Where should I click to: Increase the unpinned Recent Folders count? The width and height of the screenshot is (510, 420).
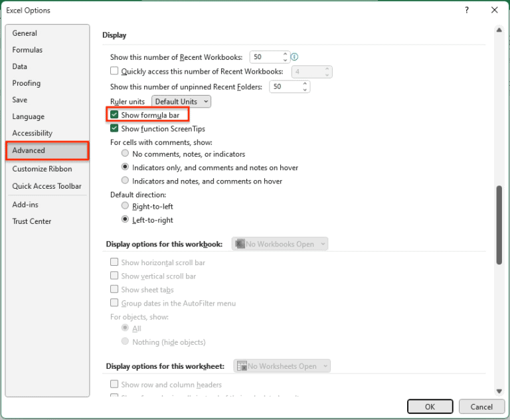pyautogui.click(x=305, y=84)
